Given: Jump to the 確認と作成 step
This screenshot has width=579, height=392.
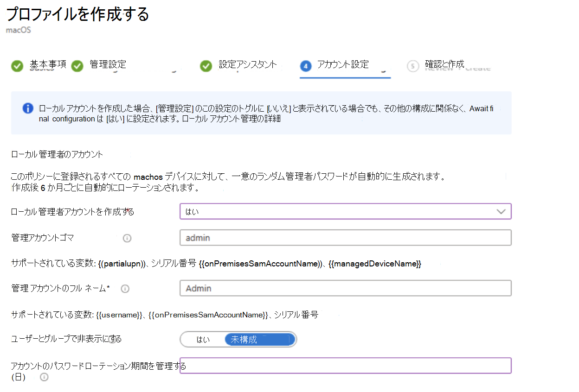Looking at the screenshot, I should [445, 64].
